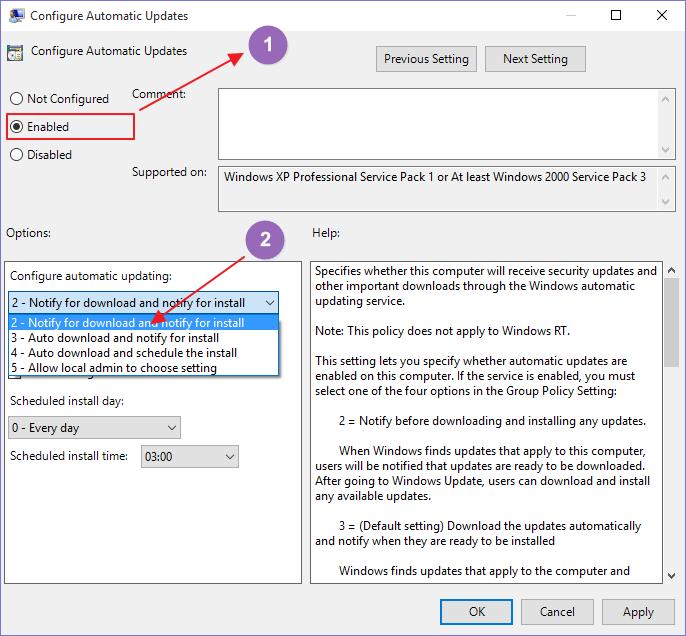Image resolution: width=686 pixels, height=636 pixels.
Task: Click the 'Scheduled install time:' label
Action: 69,456
